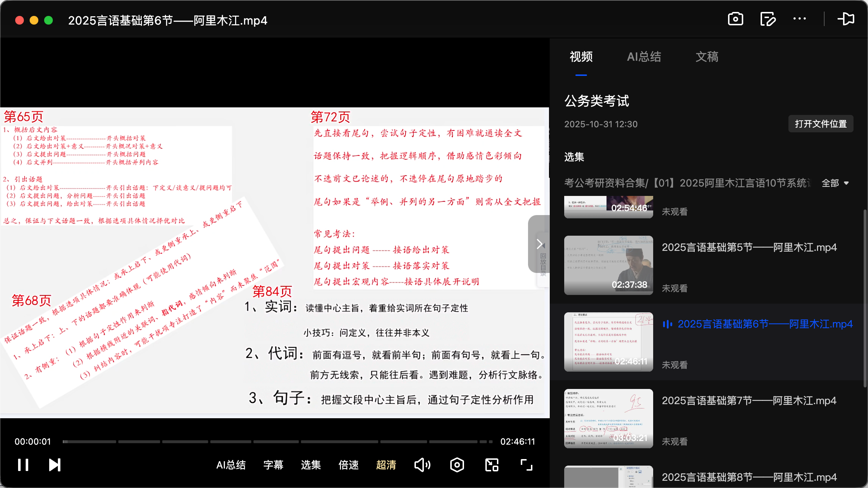
Task: Skip to next episode icon
Action: [x=54, y=465]
